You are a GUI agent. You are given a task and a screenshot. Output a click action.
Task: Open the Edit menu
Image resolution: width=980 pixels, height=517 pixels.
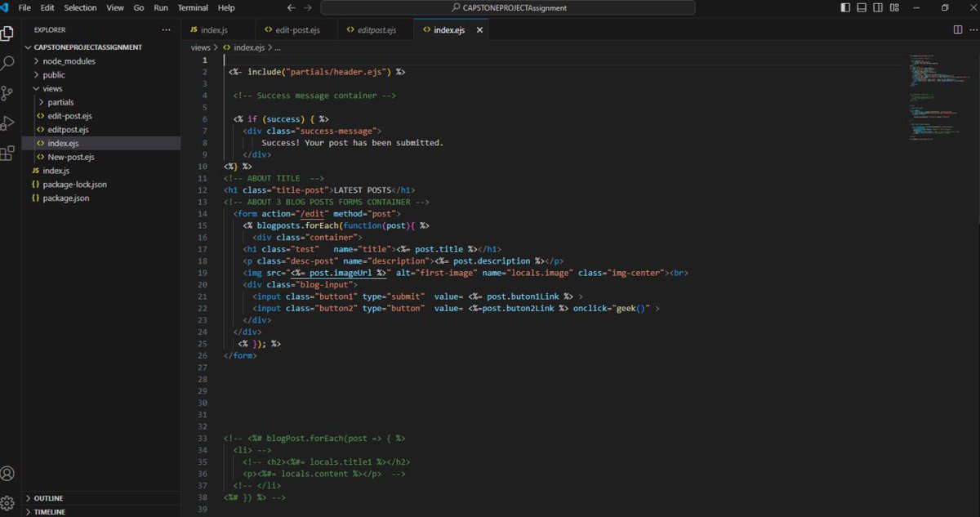[x=48, y=7]
